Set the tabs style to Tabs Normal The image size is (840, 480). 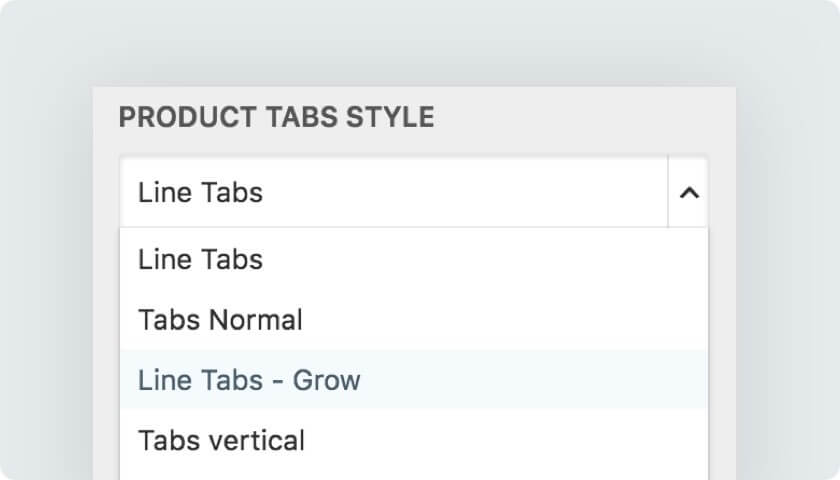tap(414, 320)
